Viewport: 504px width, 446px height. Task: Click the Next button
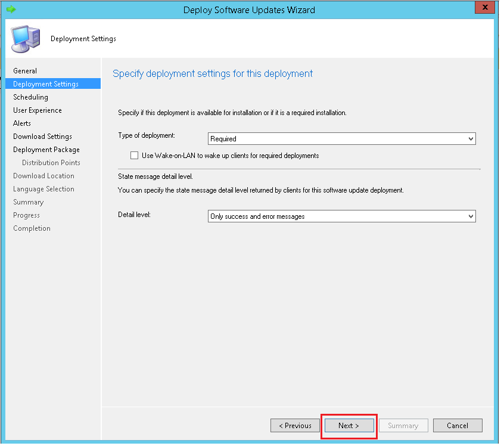tap(349, 425)
